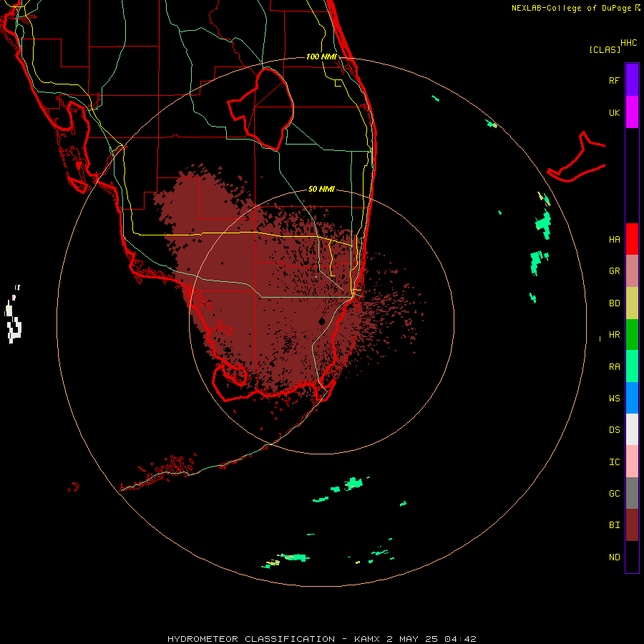Screen dimensions: 644x644
Task: Click the BI dark red legend swatch
Action: pyautogui.click(x=632, y=525)
